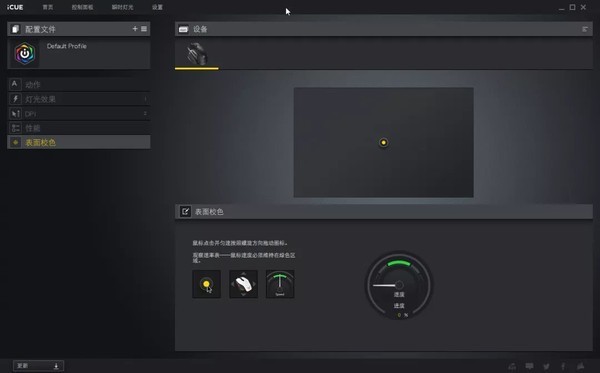
Task: Collapse the 设备 devices panel layout icon
Action: [x=585, y=29]
